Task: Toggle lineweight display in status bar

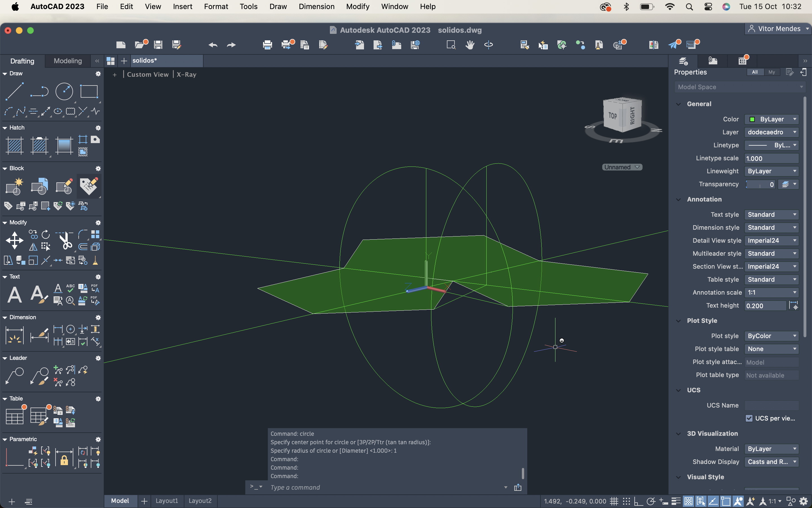Action: coord(676,501)
